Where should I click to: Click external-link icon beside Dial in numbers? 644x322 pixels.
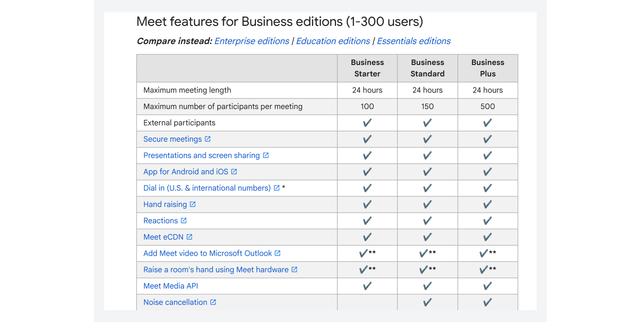tap(277, 188)
